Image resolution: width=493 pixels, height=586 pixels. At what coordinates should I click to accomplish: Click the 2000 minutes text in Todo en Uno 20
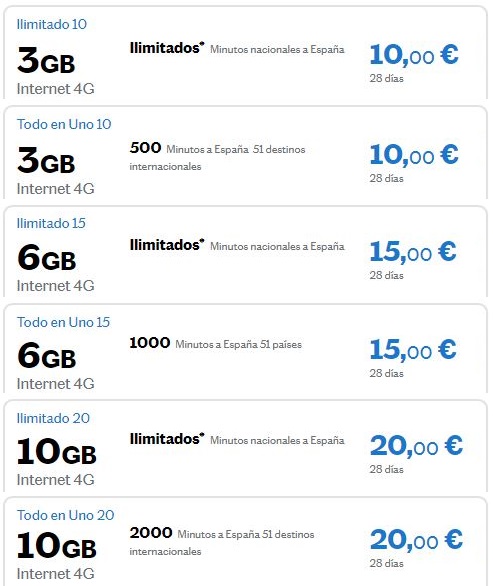[151, 533]
